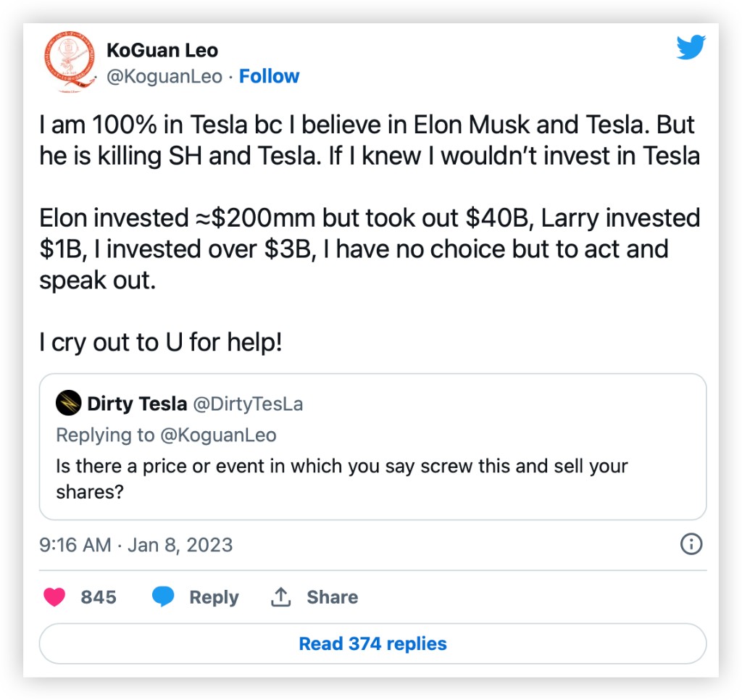Click the Share text label
This screenshot has height=700, width=742.
[x=332, y=597]
